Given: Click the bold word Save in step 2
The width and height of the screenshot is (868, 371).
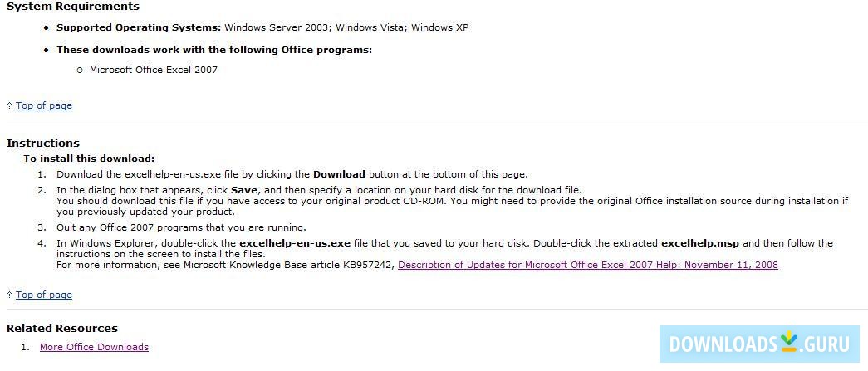Looking at the screenshot, I should click(244, 190).
